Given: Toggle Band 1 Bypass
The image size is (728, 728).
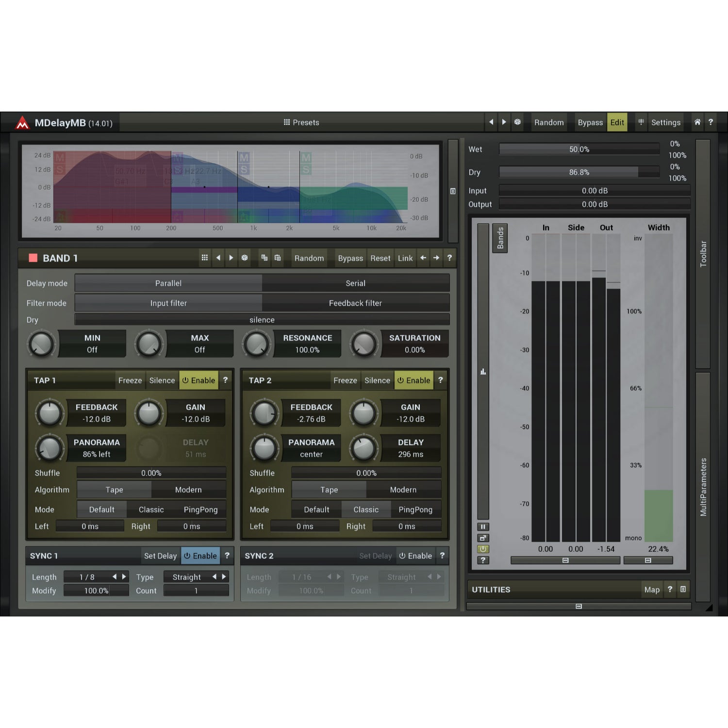Looking at the screenshot, I should click(x=350, y=258).
